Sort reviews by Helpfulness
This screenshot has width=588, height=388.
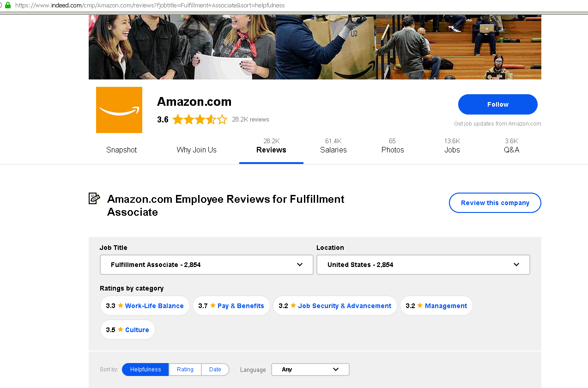(145, 370)
